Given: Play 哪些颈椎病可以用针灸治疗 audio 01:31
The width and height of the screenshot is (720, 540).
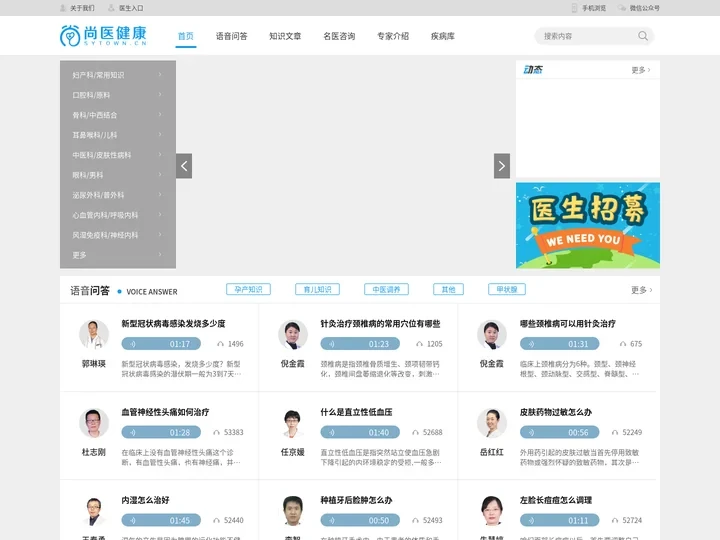Looking at the screenshot, I should 559,344.
